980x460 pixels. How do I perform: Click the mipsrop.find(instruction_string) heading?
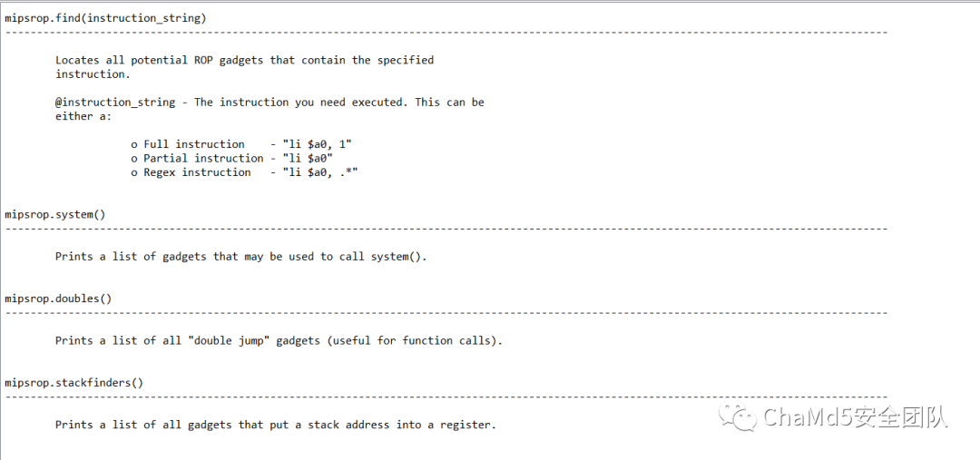105,18
